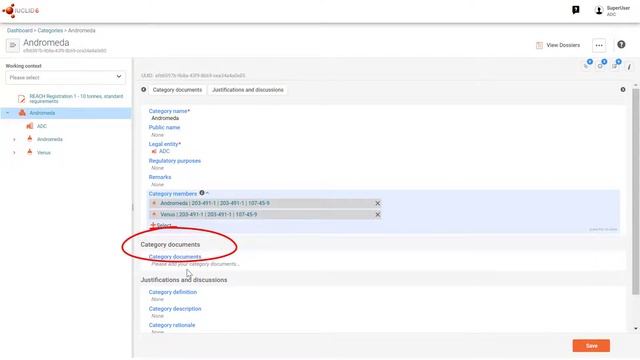
Task: Open the news chat bubble icon
Action: point(576,10)
